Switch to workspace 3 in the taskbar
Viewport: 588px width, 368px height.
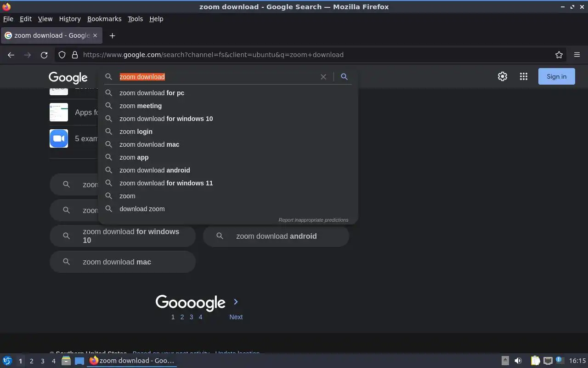(x=42, y=361)
